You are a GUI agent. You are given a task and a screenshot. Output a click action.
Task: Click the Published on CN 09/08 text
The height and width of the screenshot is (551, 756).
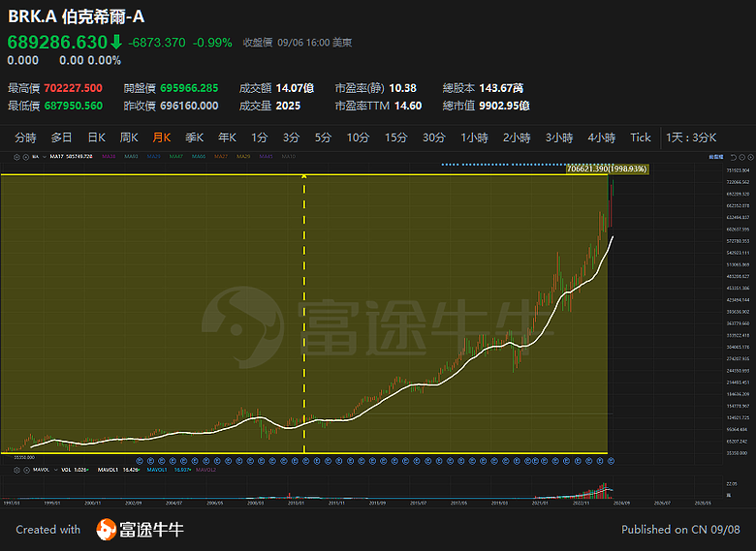680,530
